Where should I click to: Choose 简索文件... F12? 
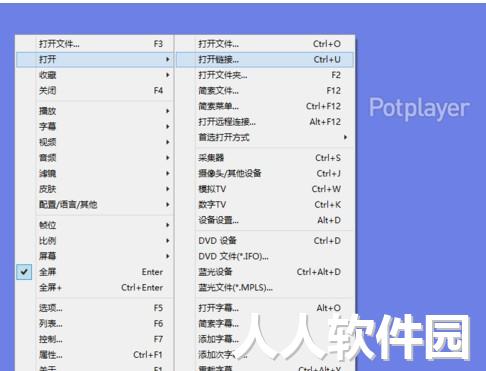tap(264, 90)
